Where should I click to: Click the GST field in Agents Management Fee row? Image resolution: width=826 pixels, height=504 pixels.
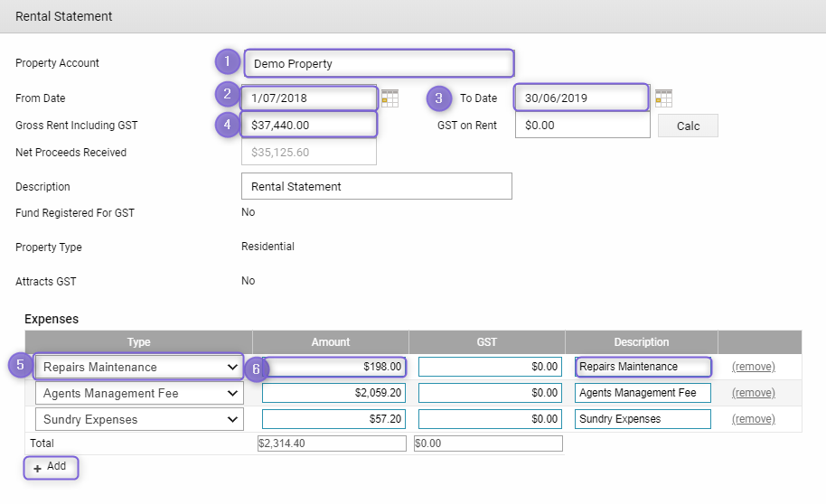coord(490,393)
